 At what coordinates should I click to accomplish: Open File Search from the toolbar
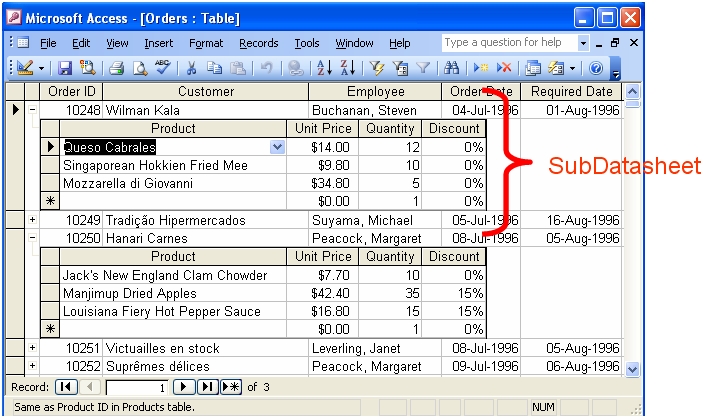pyautogui.click(x=87, y=68)
